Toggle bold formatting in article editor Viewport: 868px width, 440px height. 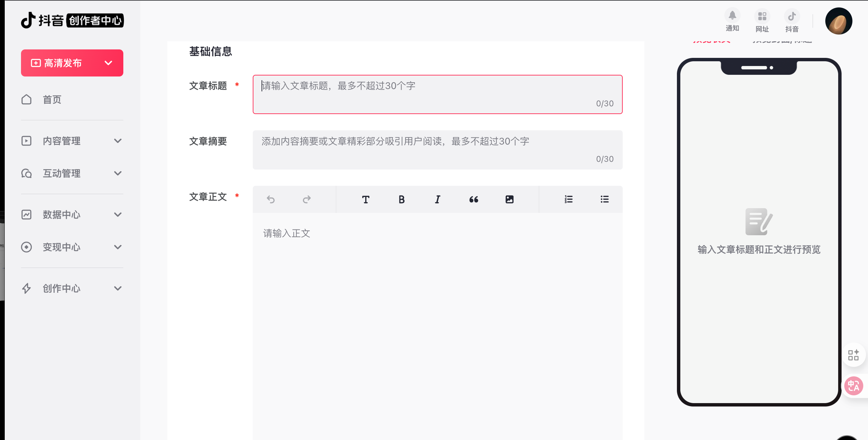click(x=401, y=199)
